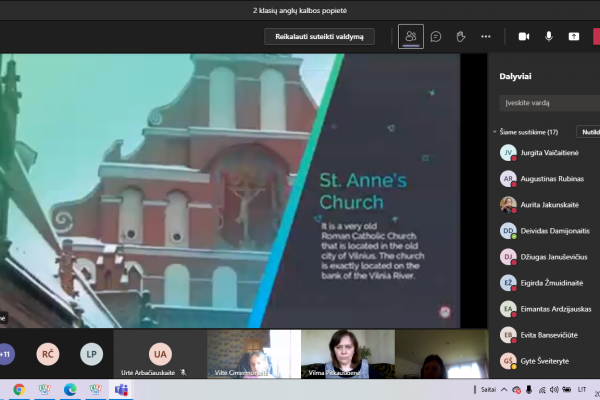Image resolution: width=600 pixels, height=400 pixels.
Task: Open the network tray icon
Action: 542,390
